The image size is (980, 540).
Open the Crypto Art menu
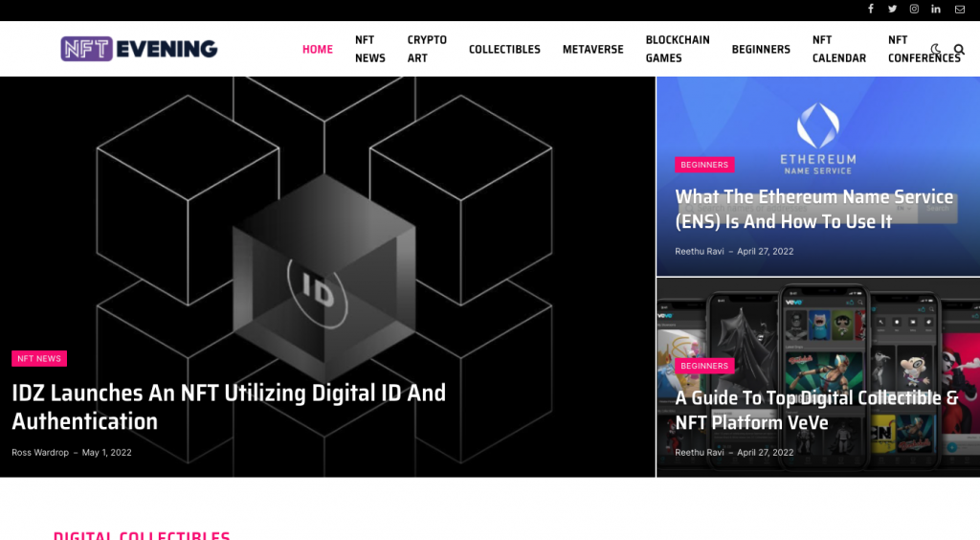tap(427, 49)
